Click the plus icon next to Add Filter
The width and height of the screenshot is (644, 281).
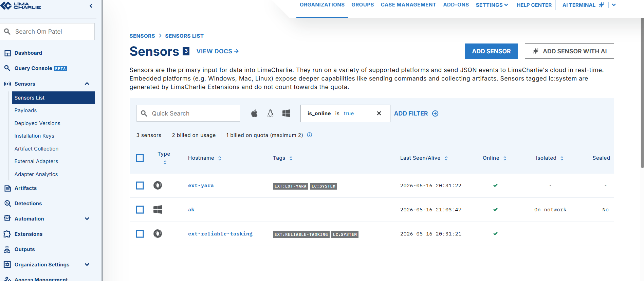click(435, 113)
